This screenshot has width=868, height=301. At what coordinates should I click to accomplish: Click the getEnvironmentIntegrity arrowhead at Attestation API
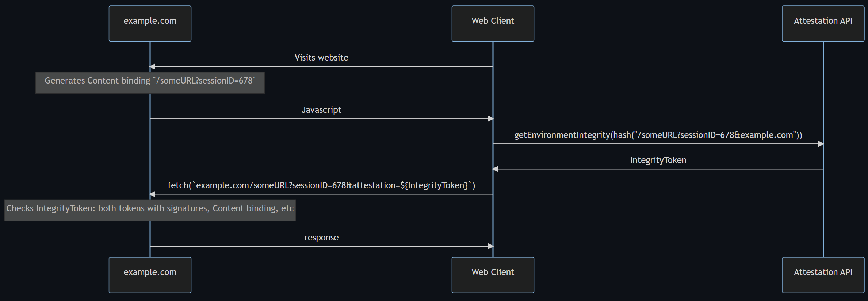[x=821, y=144]
